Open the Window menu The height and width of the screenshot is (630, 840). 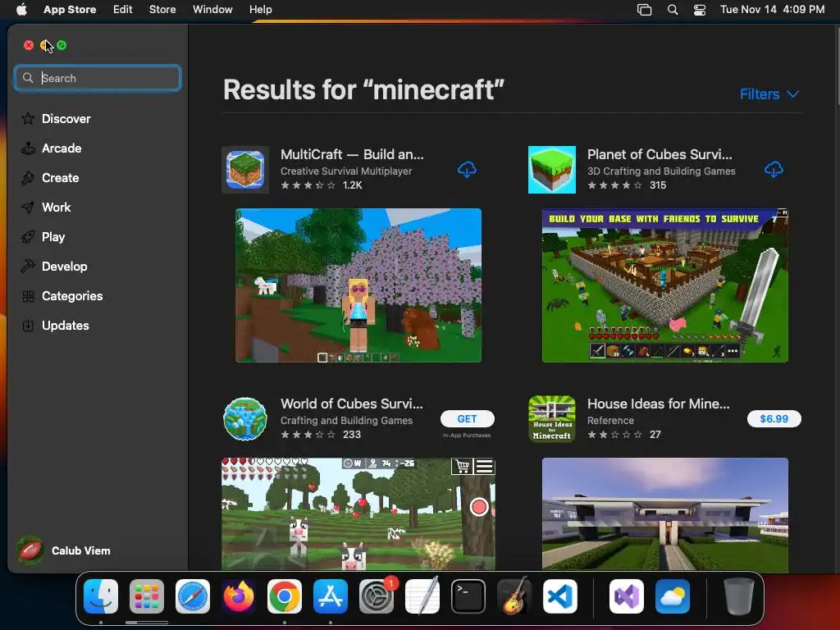point(212,10)
